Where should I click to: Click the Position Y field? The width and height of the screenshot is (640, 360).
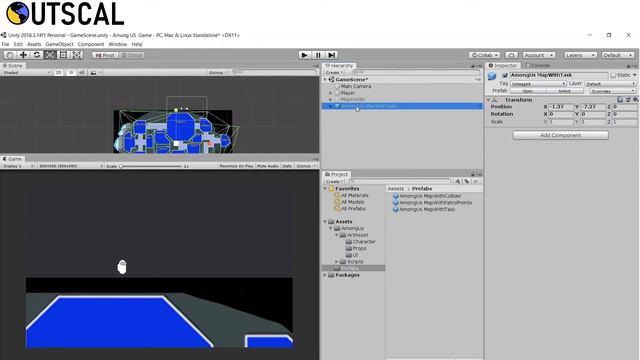coord(593,107)
